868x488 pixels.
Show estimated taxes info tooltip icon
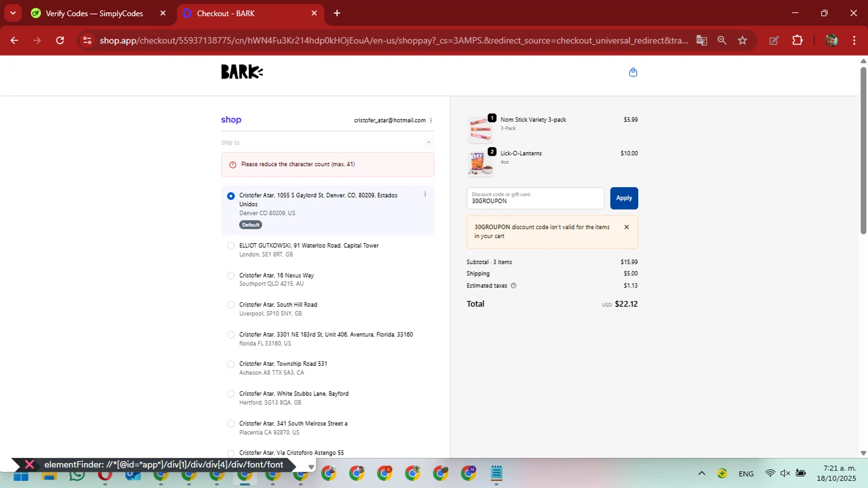pos(513,285)
